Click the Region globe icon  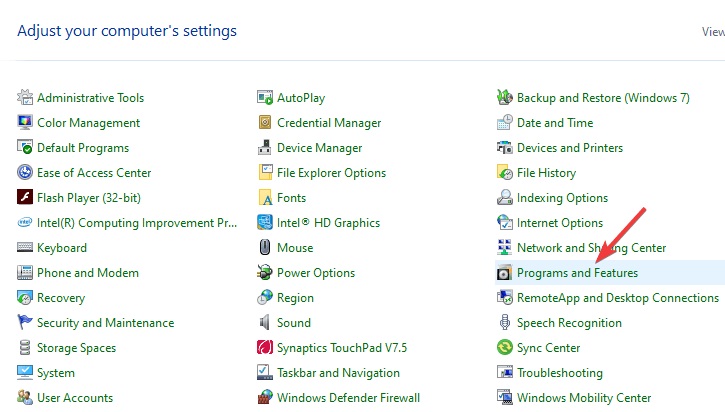coord(265,297)
